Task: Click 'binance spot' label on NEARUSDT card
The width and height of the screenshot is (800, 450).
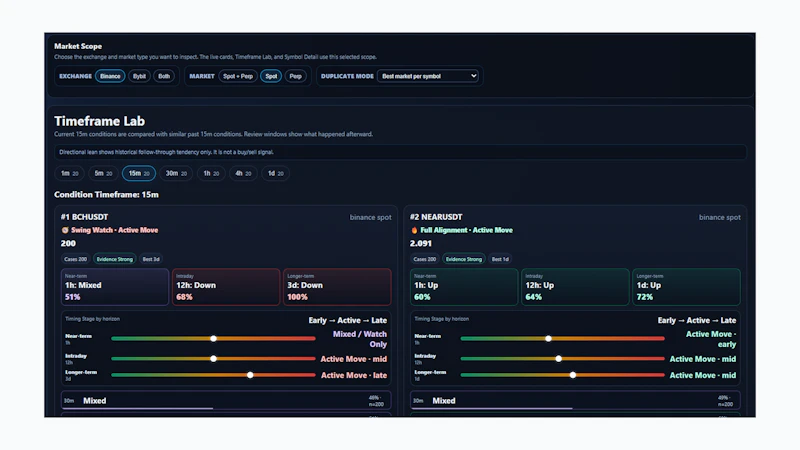Action: click(719, 217)
